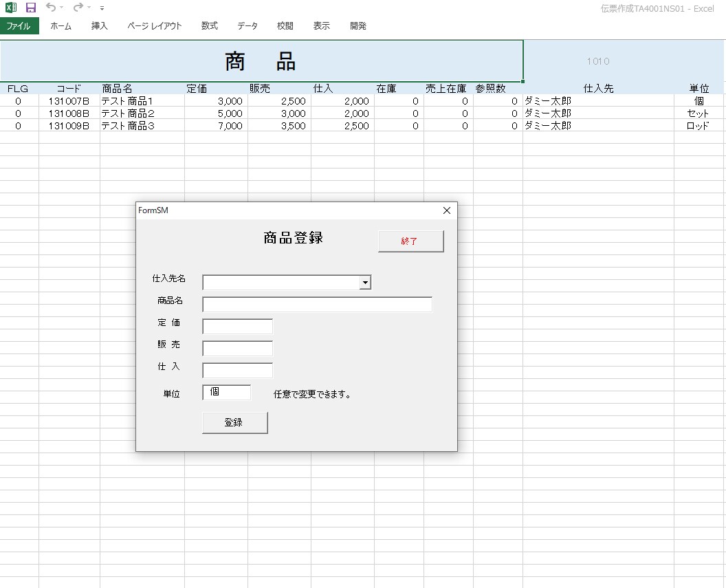Select the 定価 value 7,000

pos(217,126)
